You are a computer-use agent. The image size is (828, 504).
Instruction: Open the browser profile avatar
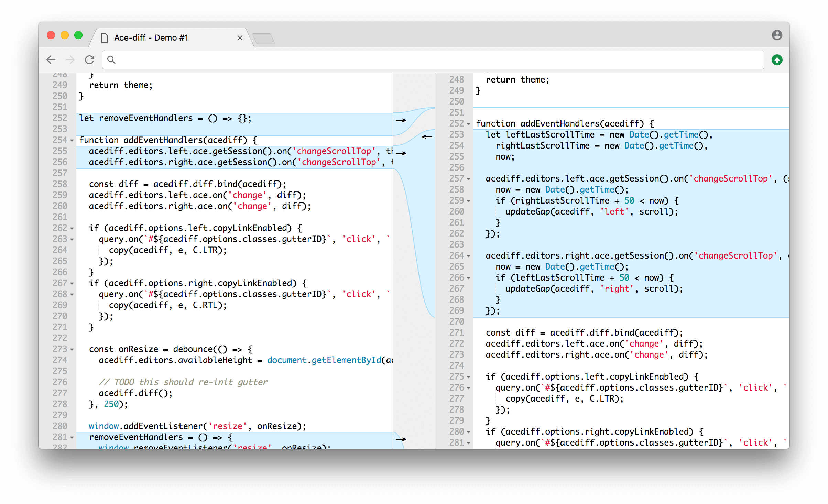[x=777, y=35]
